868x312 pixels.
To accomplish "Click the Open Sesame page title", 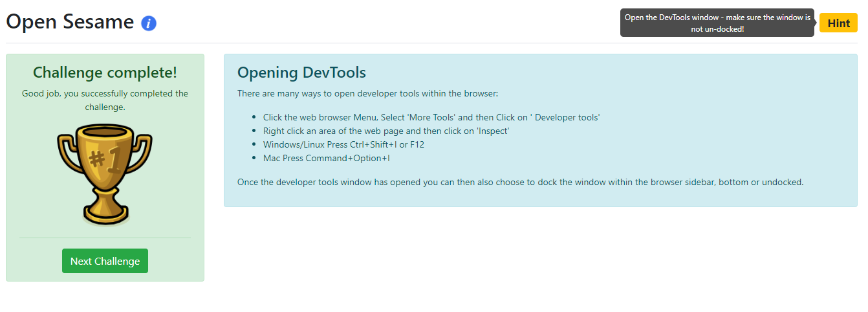I will tap(70, 22).
